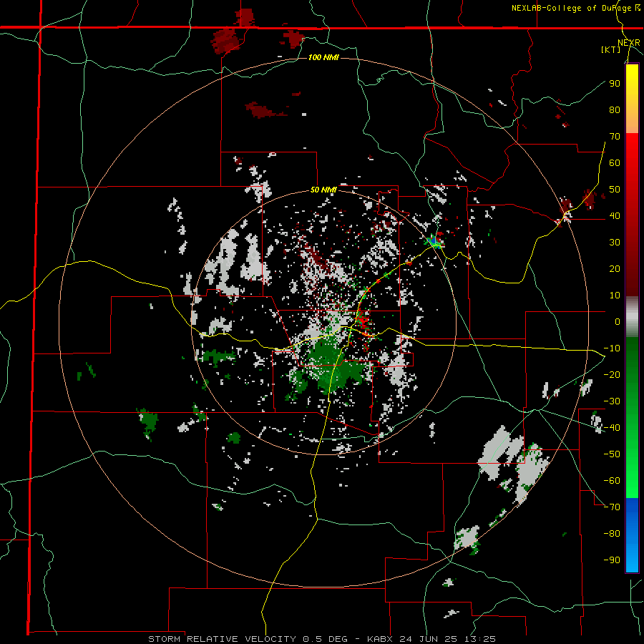
Task: Click the -80 value on velocity scale
Action: tap(612, 534)
